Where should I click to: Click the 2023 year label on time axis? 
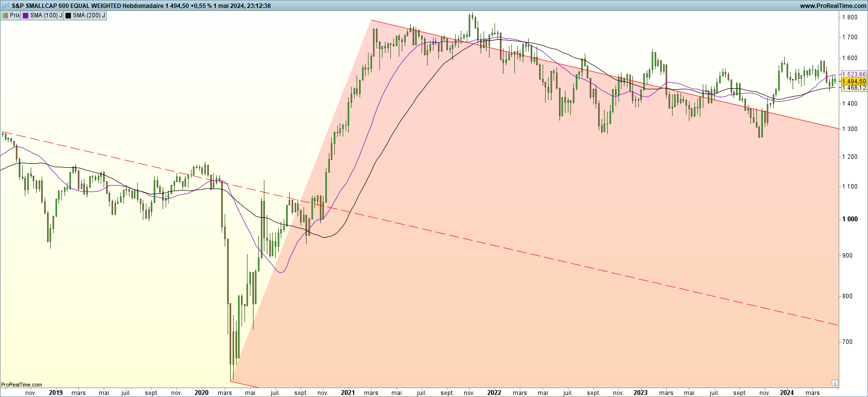pyautogui.click(x=640, y=393)
